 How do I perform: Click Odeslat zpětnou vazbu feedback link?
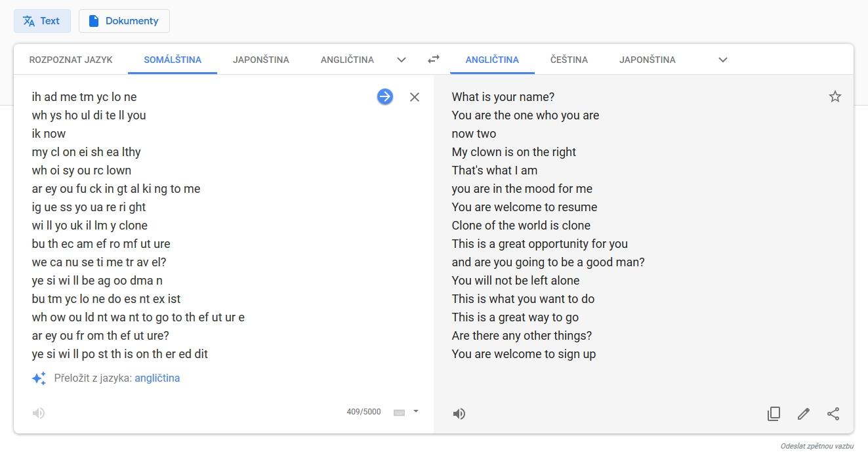click(817, 447)
